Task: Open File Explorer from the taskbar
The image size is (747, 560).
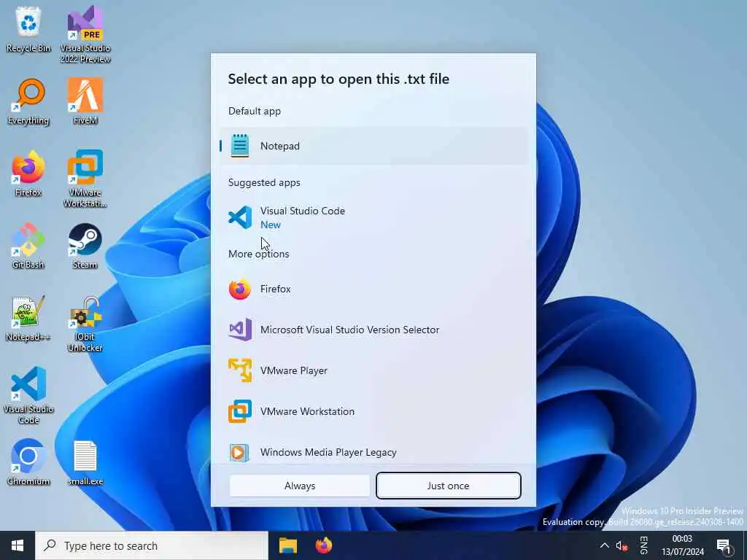Action: coord(287,545)
